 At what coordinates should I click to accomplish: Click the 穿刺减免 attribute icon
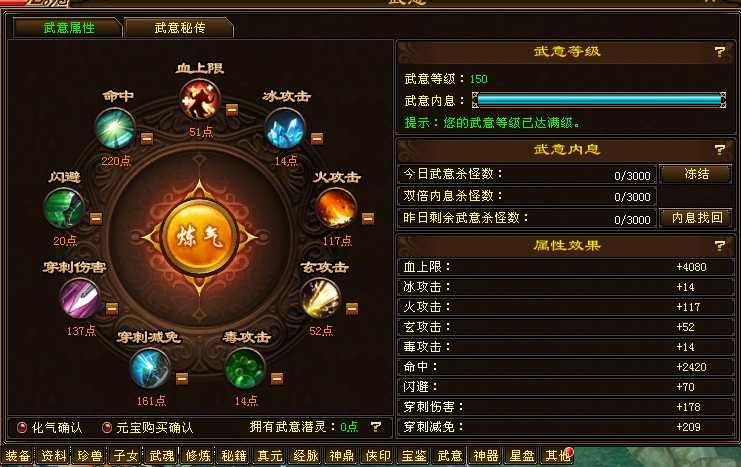coord(150,368)
